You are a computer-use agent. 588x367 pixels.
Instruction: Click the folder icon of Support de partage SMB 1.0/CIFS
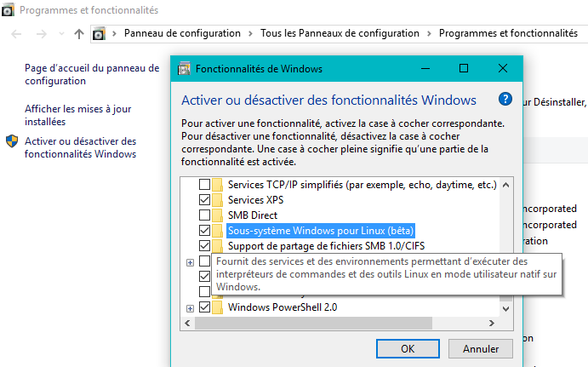(217, 246)
